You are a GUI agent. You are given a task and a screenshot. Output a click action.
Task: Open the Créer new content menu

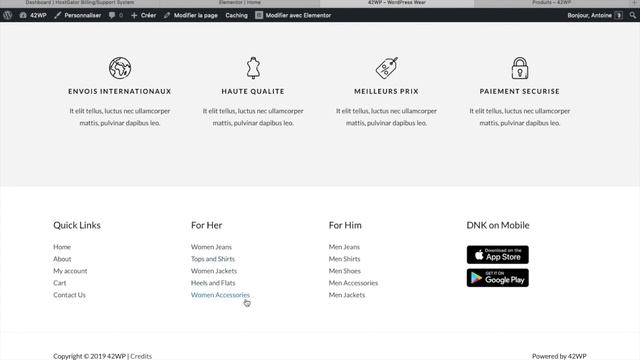point(143,15)
